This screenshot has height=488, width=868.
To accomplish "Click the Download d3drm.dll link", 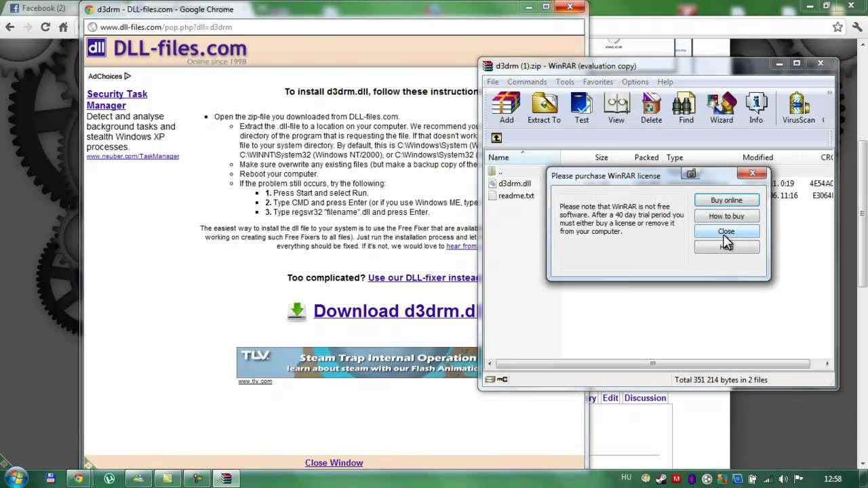I will [x=395, y=311].
